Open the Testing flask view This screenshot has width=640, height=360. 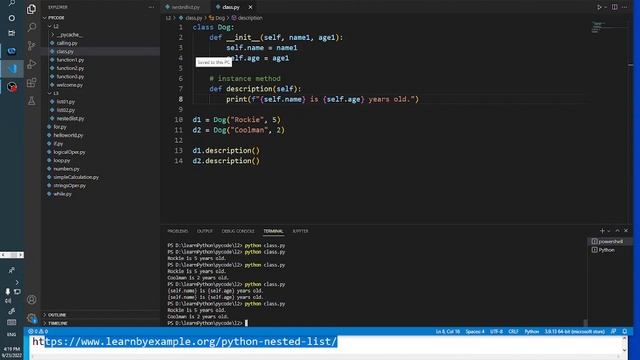click(x=31, y=101)
